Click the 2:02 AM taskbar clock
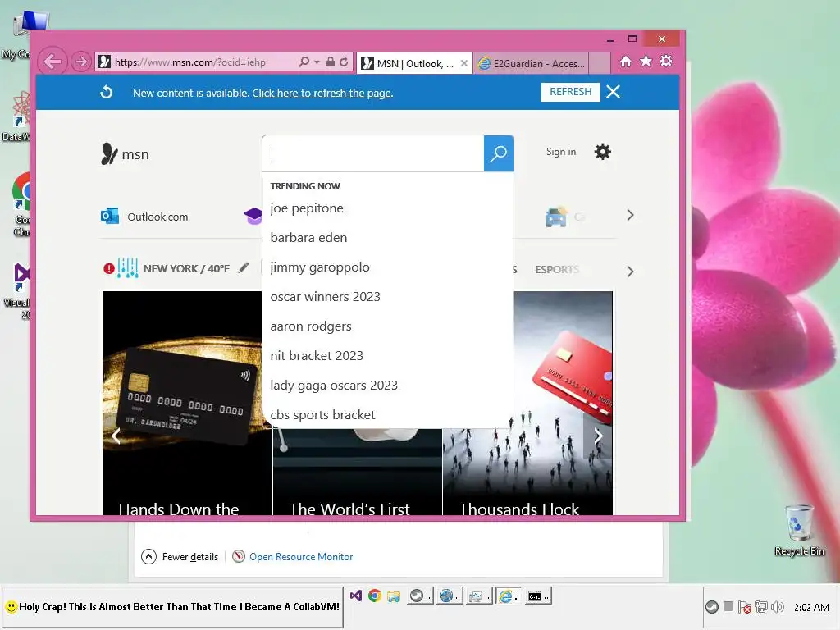The height and width of the screenshot is (630, 840). click(811, 607)
